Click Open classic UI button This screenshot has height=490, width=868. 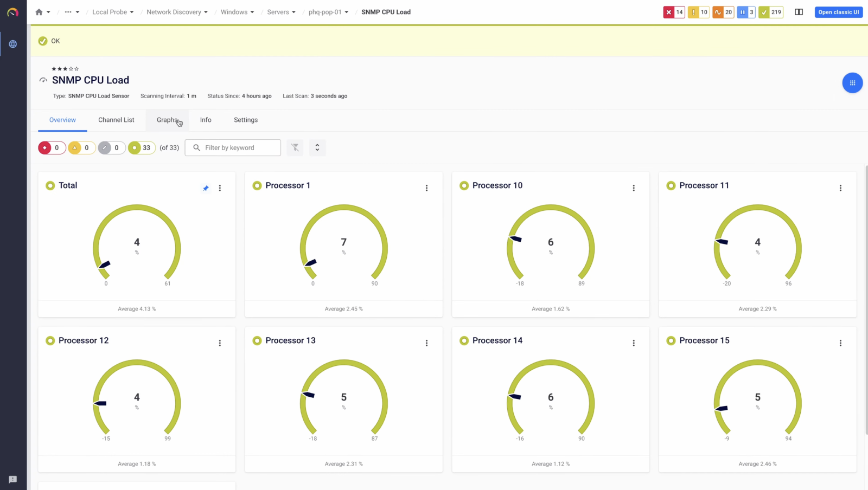coord(839,12)
